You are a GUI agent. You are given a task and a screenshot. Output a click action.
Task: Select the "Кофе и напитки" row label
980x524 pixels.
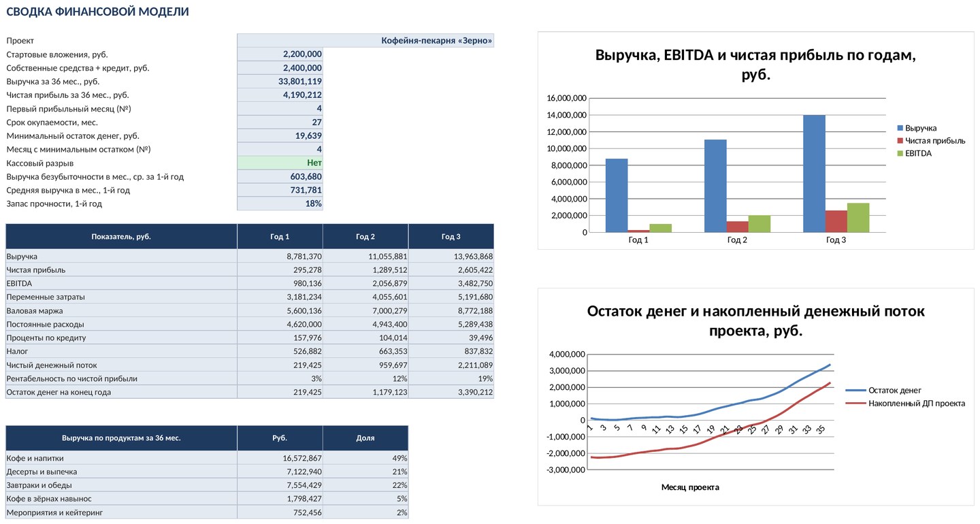33,459
